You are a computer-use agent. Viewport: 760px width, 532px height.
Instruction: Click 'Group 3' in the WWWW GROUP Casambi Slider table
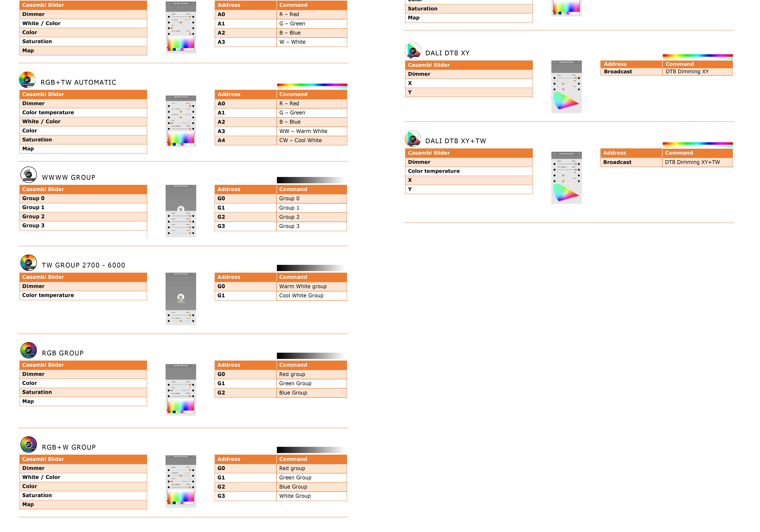(83, 226)
